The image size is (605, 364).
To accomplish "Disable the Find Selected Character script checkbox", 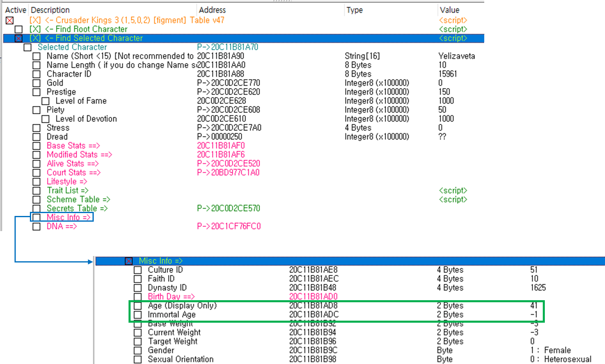I will [18, 38].
